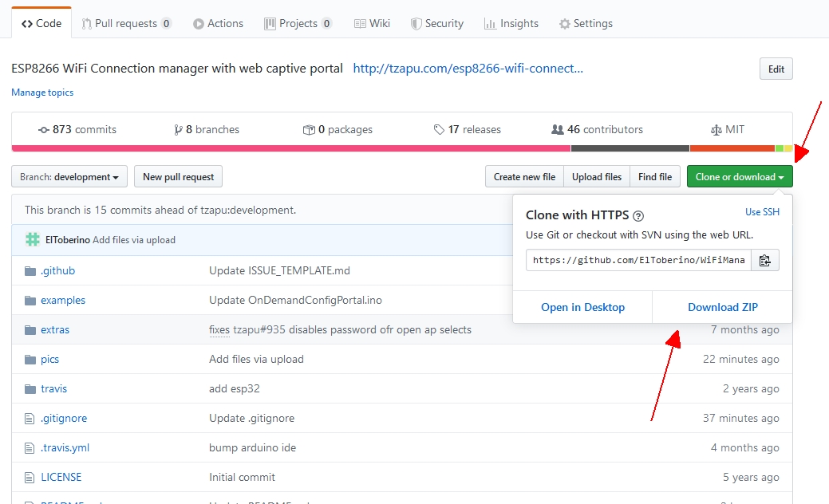Go to the Wiki tab

coord(372,23)
